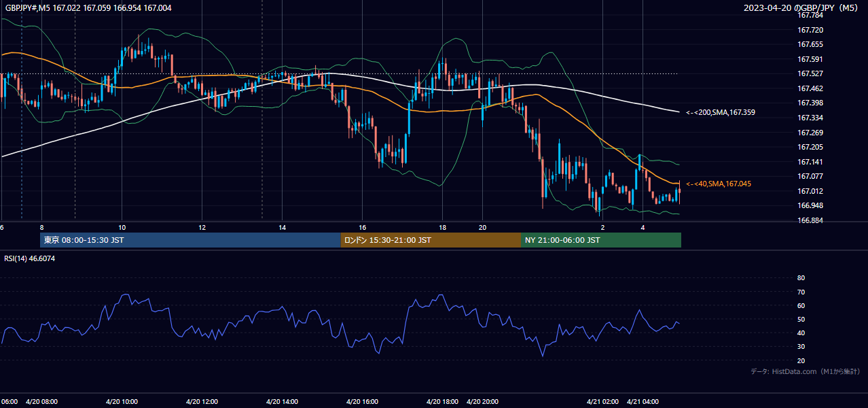
Task: Click RSI axis level 30
Action: tap(801, 347)
